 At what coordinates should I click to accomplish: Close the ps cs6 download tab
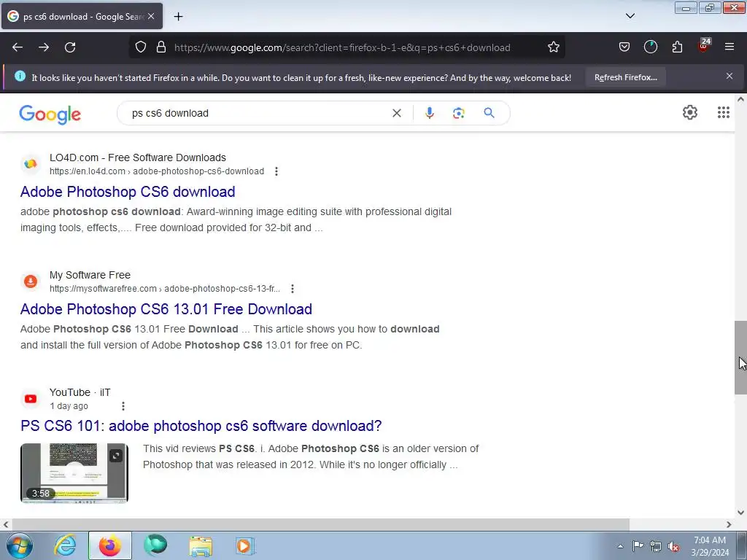[151, 16]
